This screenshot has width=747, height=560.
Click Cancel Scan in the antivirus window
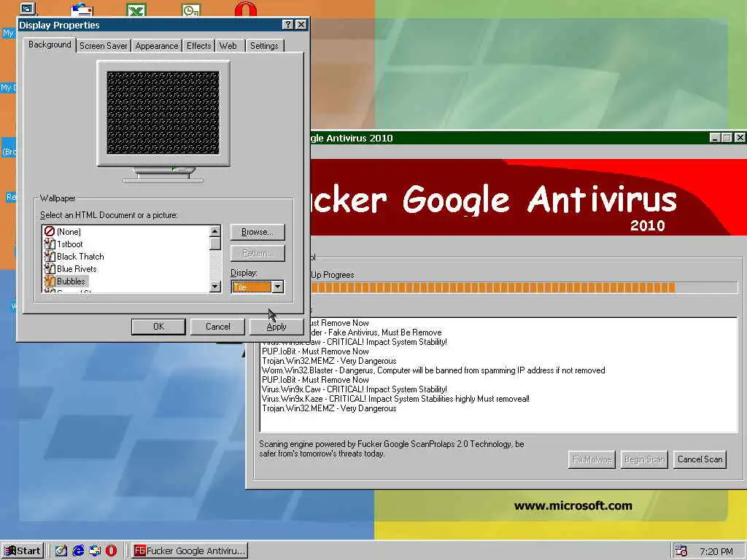click(700, 459)
